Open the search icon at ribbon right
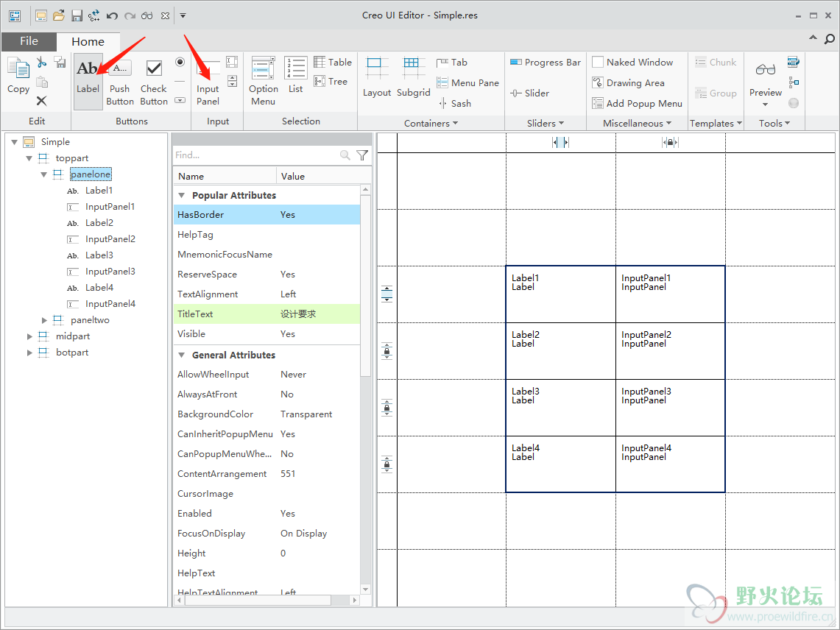 (829, 38)
